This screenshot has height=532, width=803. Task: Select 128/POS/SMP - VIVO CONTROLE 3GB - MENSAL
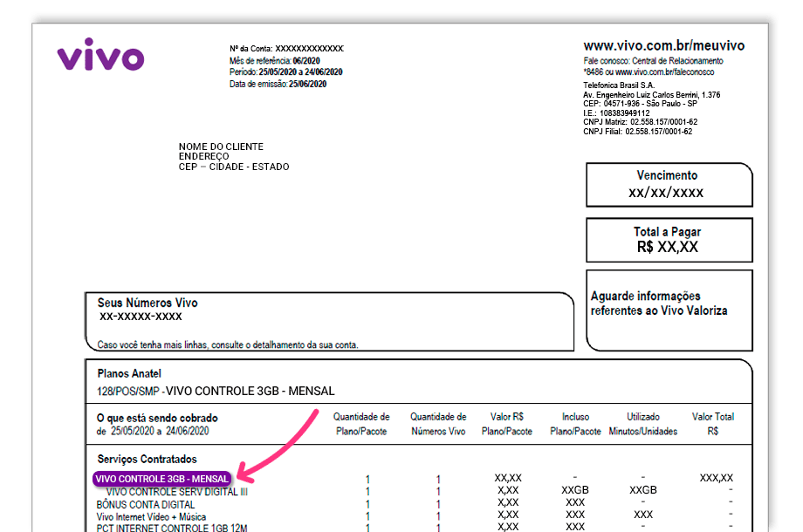tap(216, 392)
